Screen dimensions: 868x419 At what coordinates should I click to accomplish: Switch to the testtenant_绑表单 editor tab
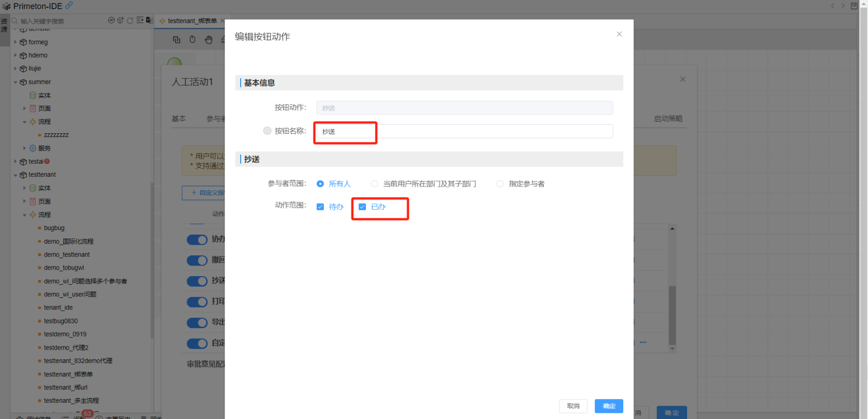(x=192, y=21)
